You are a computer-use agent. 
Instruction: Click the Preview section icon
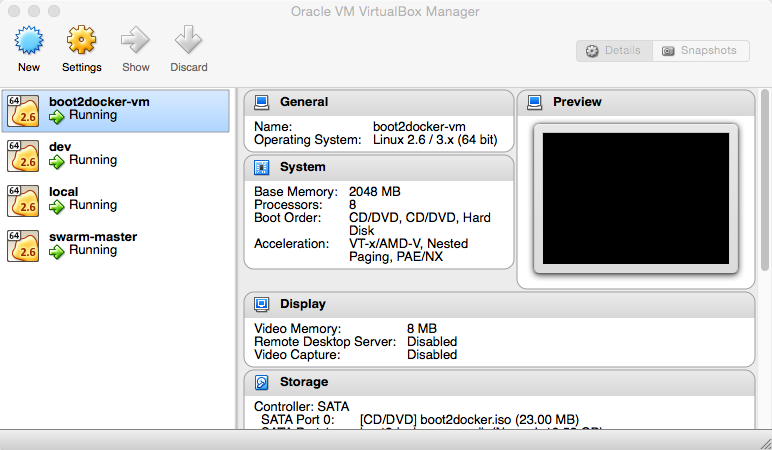point(535,102)
